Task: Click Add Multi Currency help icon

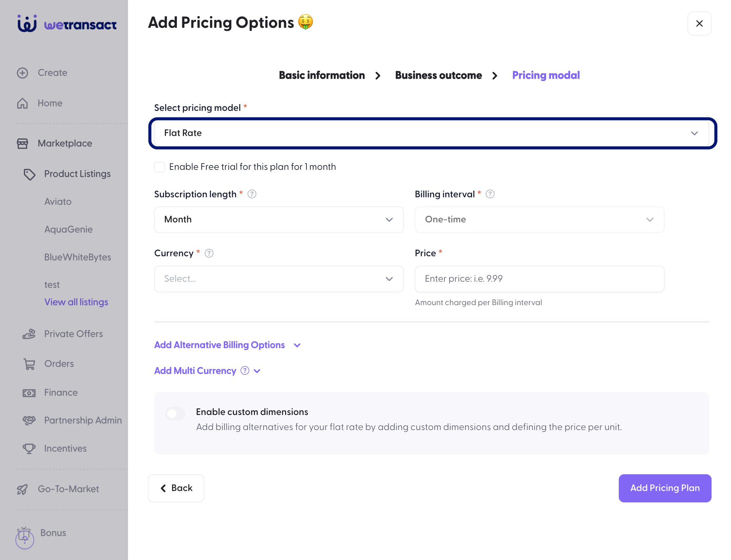Action: [245, 370]
